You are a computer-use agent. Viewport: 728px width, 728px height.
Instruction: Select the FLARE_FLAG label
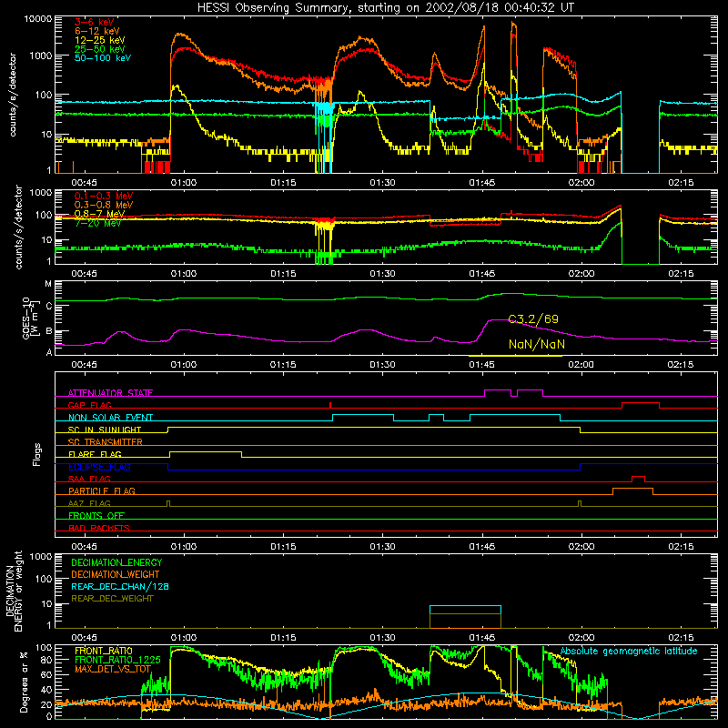pos(95,454)
